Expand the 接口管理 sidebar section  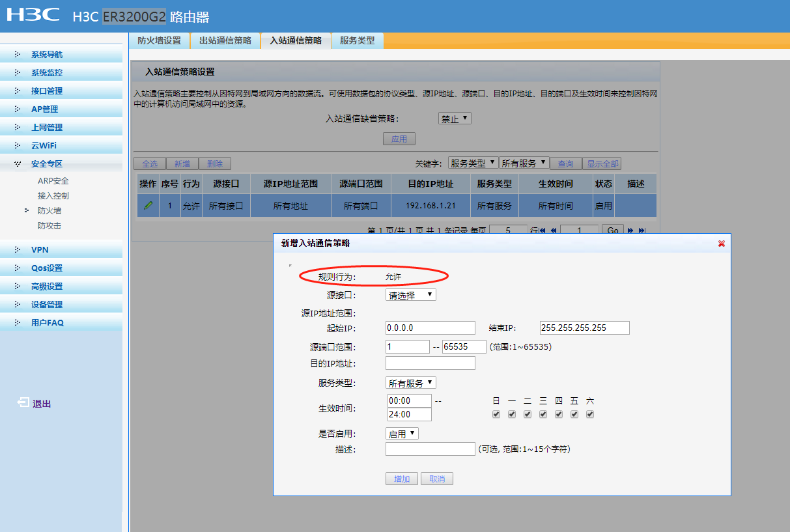61,91
